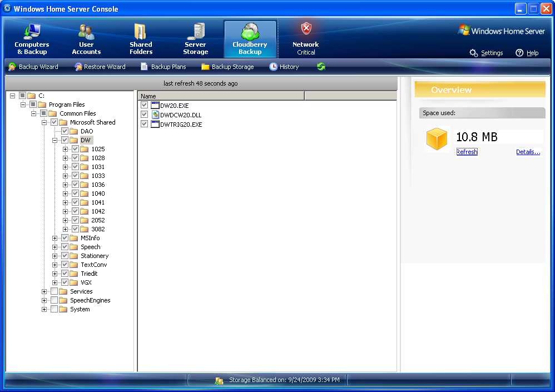Select the Triedit folder in tree
Image resolution: width=555 pixels, height=392 pixels.
[x=89, y=274]
